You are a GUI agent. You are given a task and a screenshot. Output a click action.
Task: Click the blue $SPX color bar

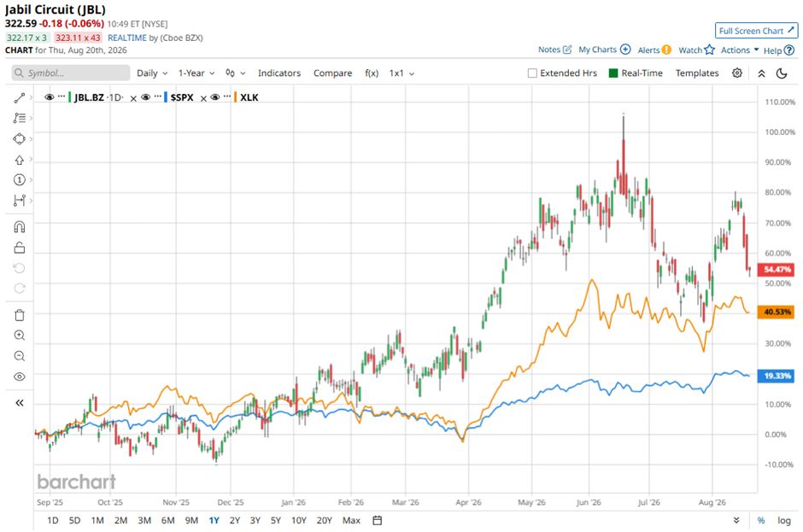point(166,97)
